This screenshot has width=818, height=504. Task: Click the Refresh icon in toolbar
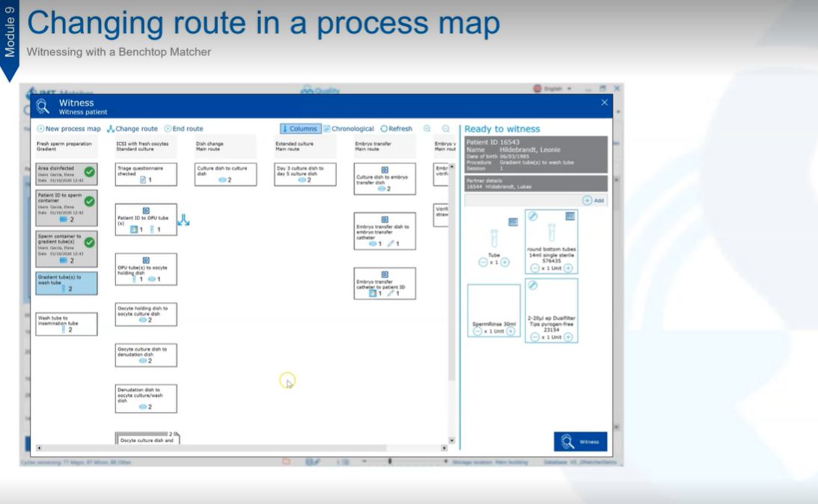point(384,129)
